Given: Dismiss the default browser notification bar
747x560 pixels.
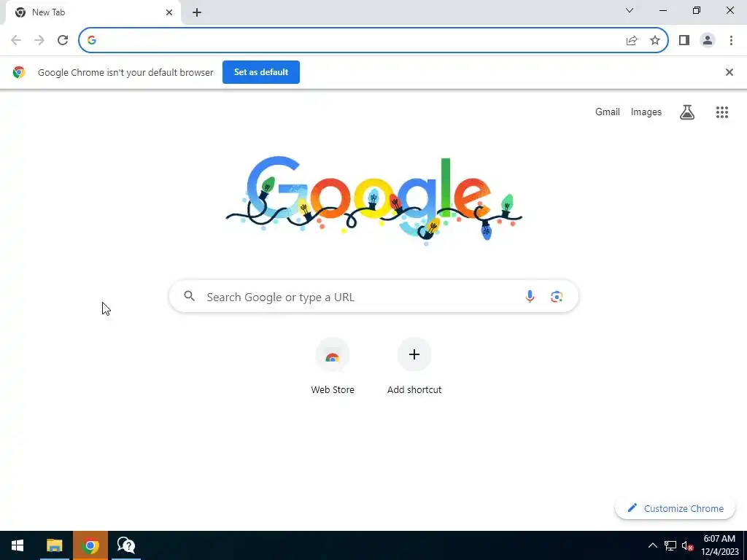Looking at the screenshot, I should point(729,72).
